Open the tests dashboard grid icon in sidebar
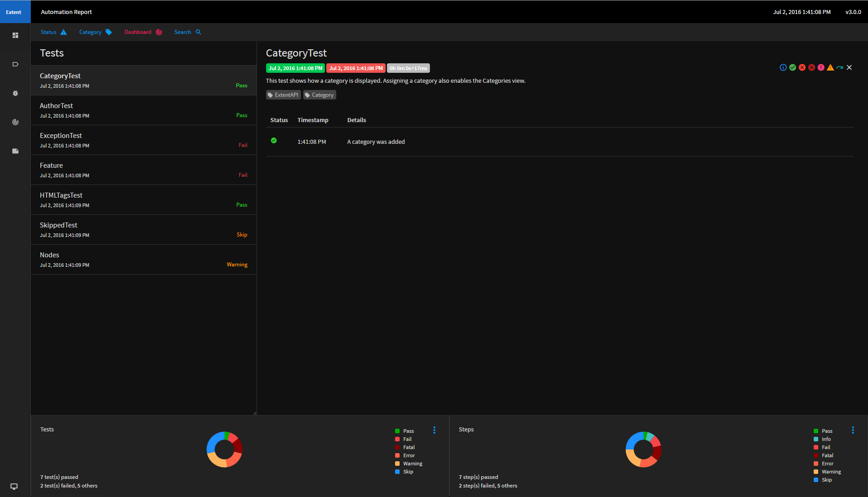868x497 pixels. tap(15, 35)
